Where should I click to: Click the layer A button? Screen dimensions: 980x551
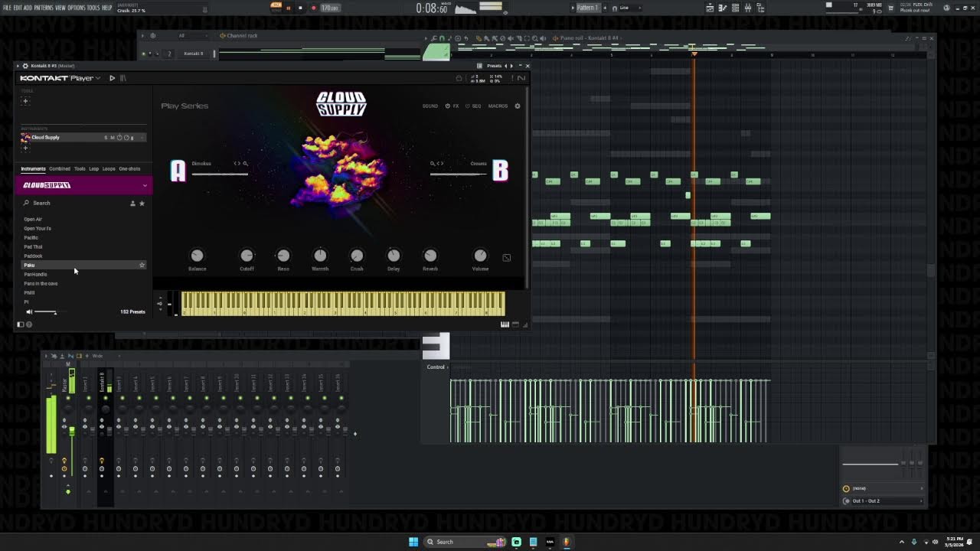(x=178, y=171)
